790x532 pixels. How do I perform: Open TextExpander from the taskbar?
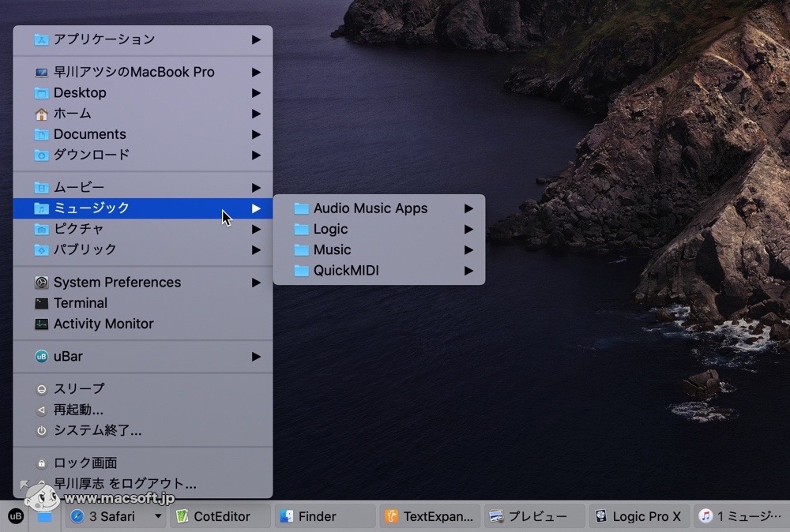[x=429, y=515]
